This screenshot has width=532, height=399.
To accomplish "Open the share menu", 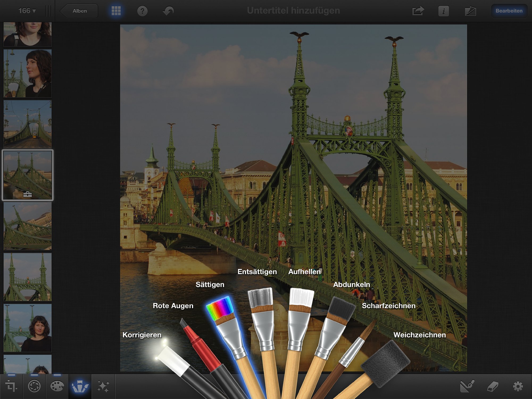I will pos(418,11).
